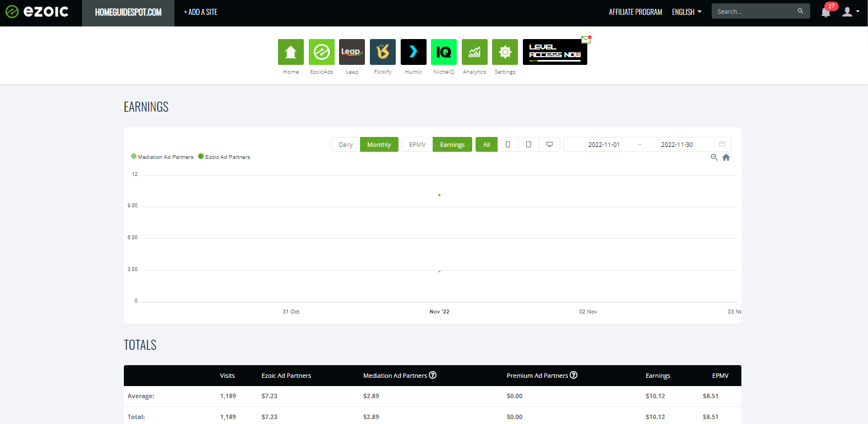Filter by tablet device icon

pyautogui.click(x=528, y=145)
